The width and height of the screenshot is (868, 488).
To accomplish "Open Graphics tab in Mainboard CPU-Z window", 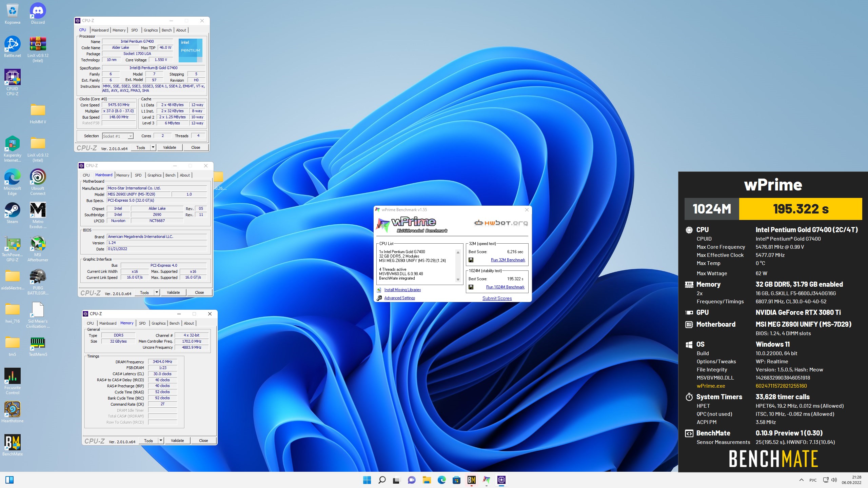I will 155,175.
